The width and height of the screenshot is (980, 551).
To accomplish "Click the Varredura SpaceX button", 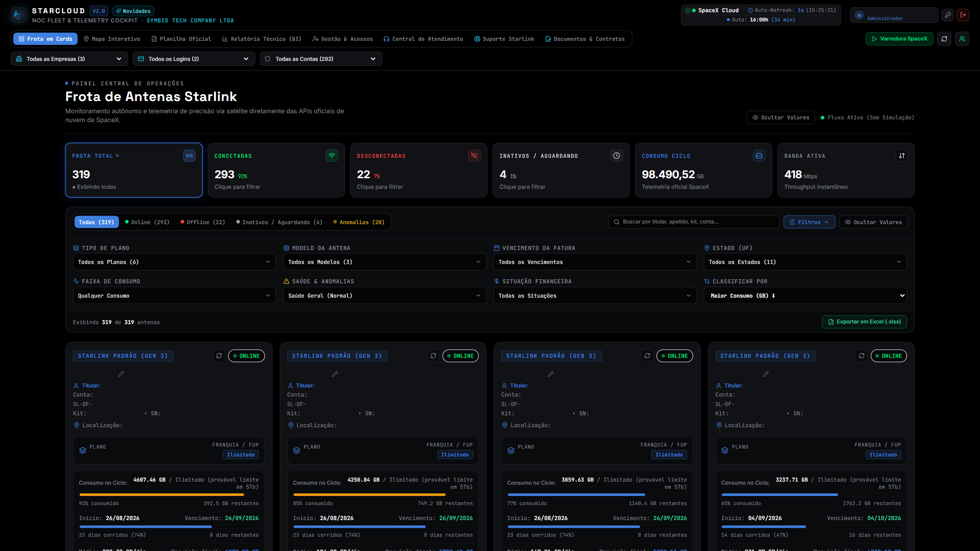I will tap(899, 39).
